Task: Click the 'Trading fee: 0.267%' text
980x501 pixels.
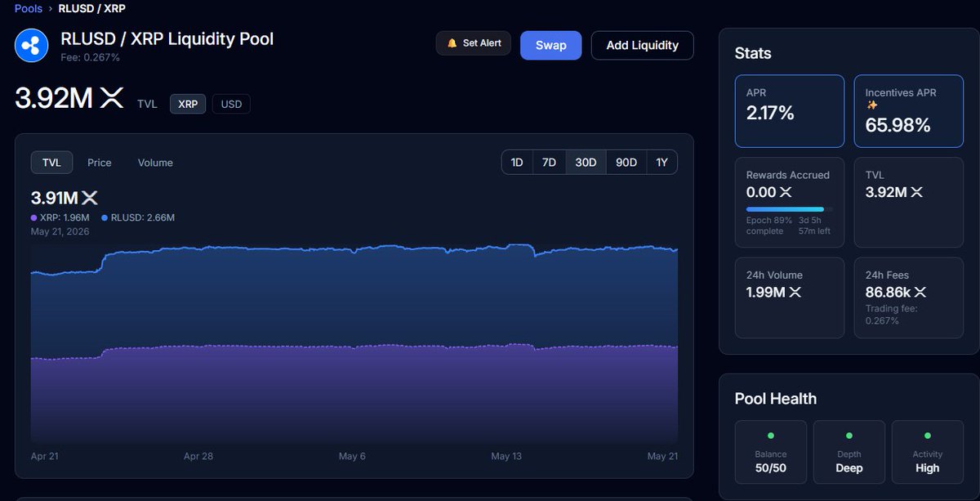Action: point(892,315)
